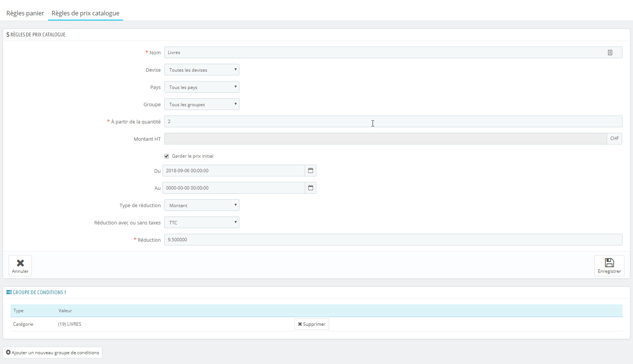This screenshot has height=364, width=633.
Task: Click the (19) LIVRES value cell
Action: tap(70, 324)
